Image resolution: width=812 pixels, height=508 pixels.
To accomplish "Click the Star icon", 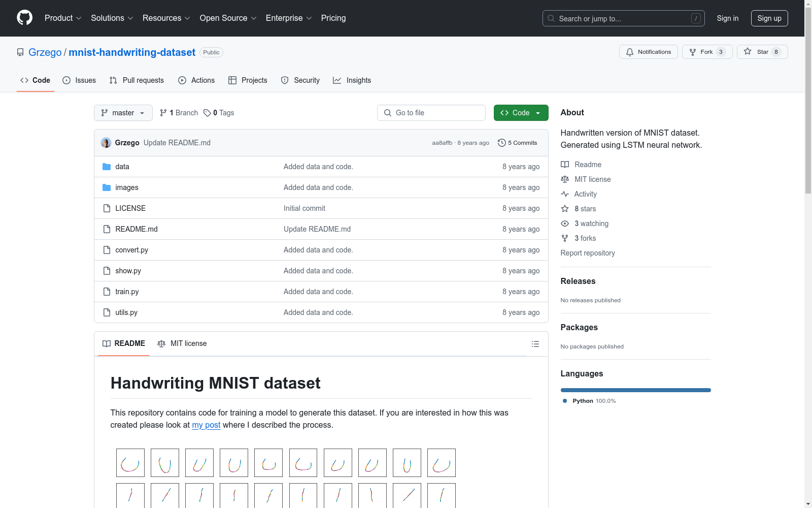I will tap(748, 51).
